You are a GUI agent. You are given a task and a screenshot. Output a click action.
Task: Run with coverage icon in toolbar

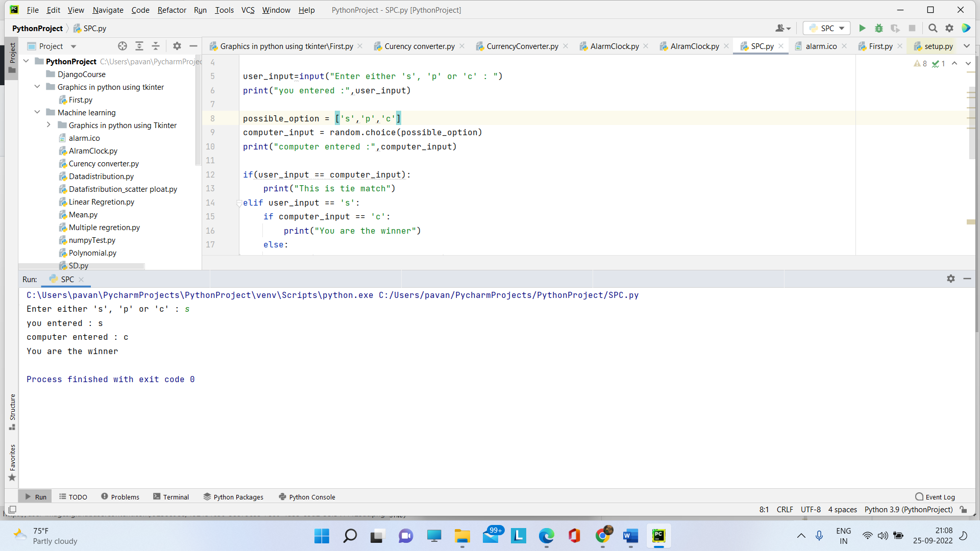point(895,28)
